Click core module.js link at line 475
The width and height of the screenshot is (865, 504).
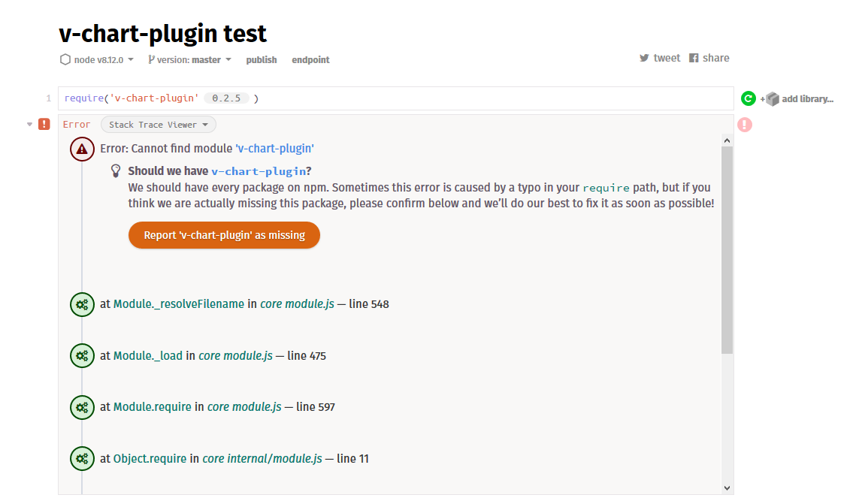tap(235, 356)
